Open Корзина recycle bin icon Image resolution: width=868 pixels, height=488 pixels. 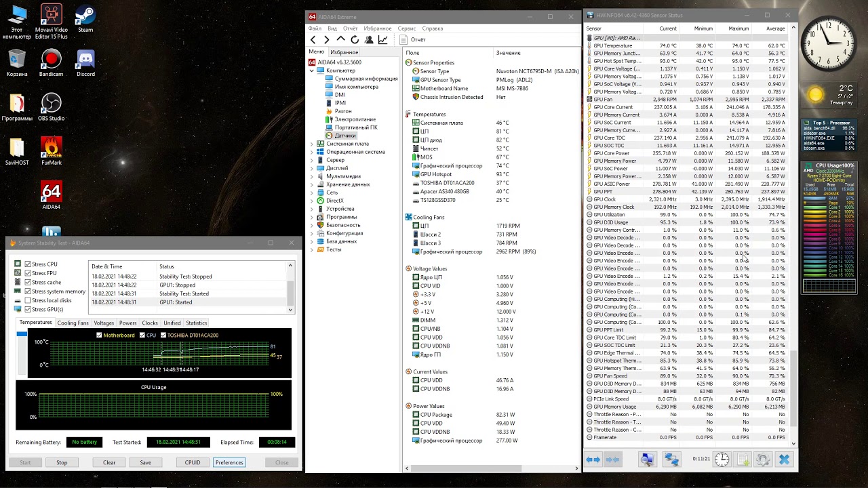pyautogui.click(x=17, y=63)
